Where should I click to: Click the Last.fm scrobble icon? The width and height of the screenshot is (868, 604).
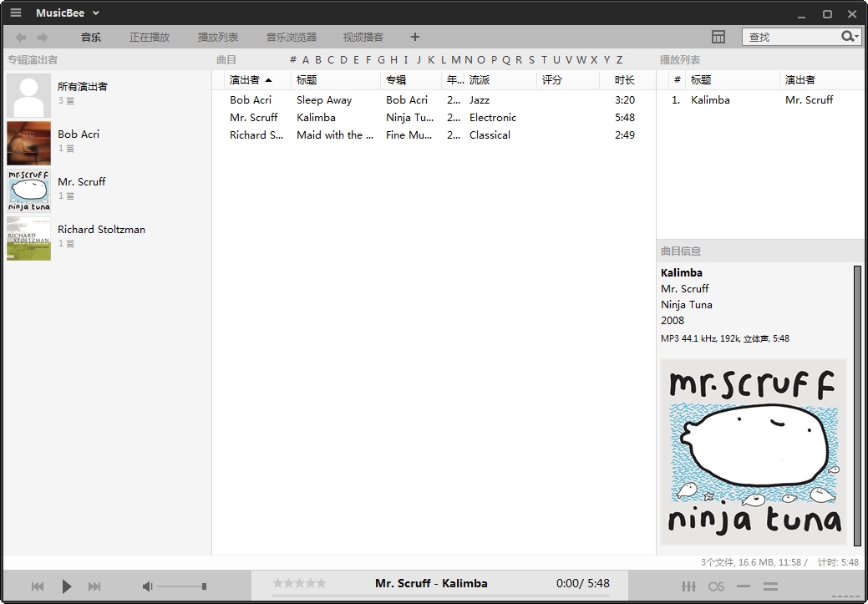(716, 586)
